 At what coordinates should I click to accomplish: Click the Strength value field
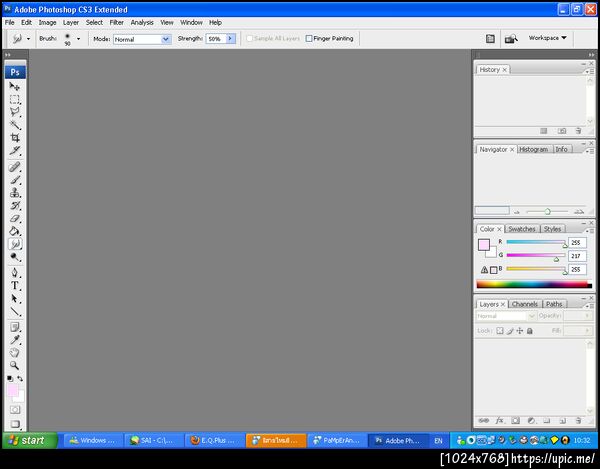click(216, 39)
